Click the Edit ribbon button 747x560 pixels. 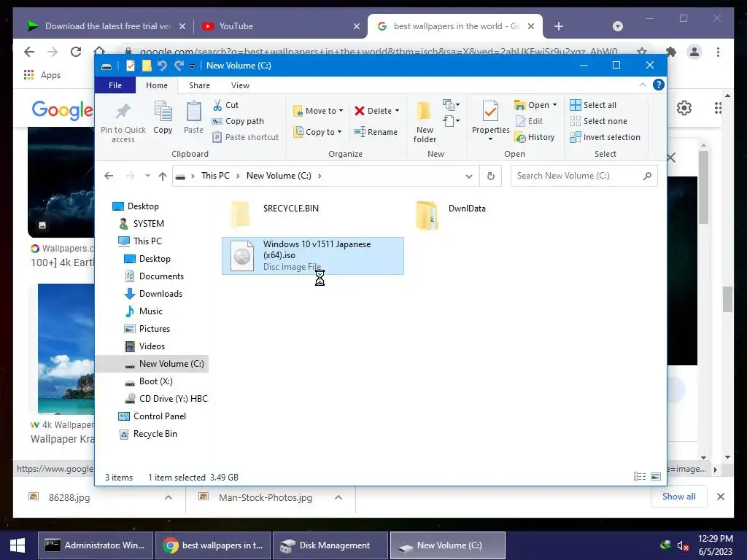click(530, 121)
